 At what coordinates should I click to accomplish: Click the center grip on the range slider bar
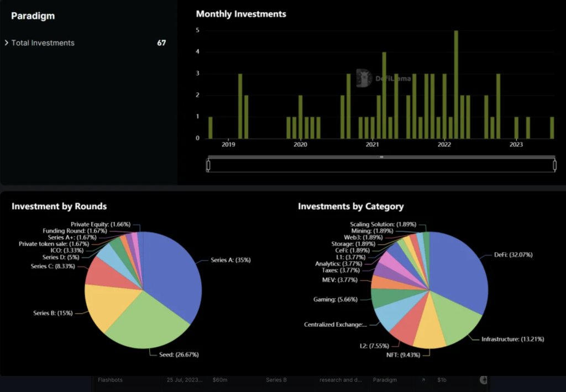(x=381, y=157)
